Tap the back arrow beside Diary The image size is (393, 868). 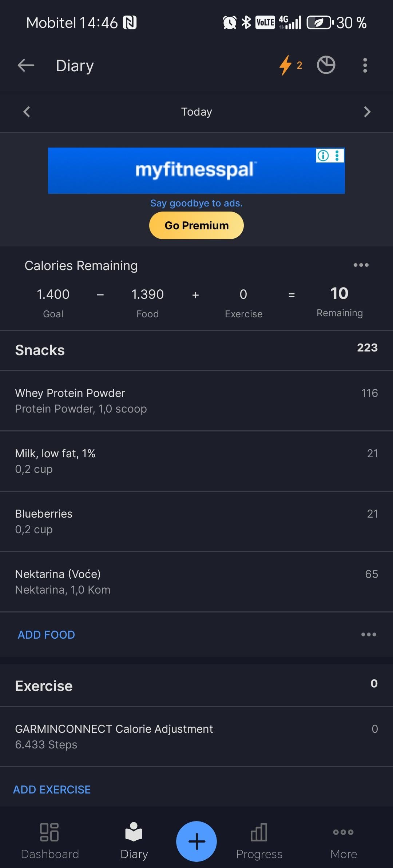point(26,66)
